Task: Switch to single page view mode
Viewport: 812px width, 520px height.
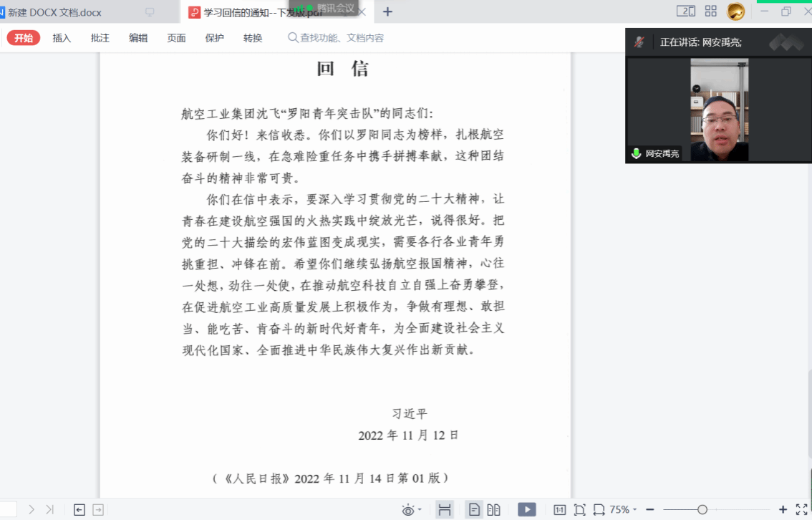Action: tap(474, 510)
